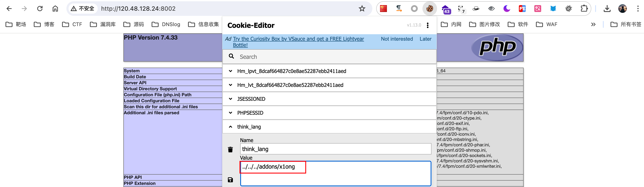This screenshot has height=187, width=644.
Task: Go to the browser home page
Action: (55, 9)
